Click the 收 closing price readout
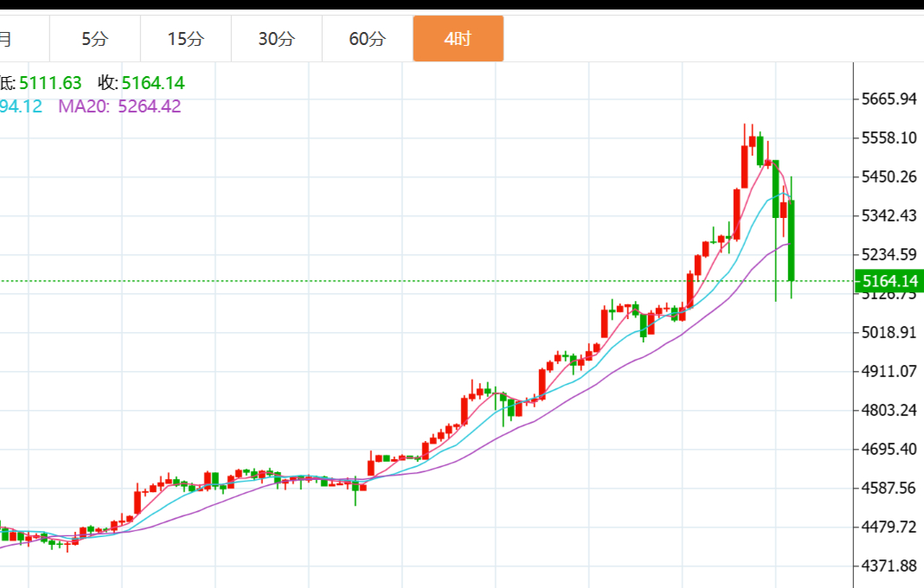This screenshot has width=924, height=588. tap(141, 83)
